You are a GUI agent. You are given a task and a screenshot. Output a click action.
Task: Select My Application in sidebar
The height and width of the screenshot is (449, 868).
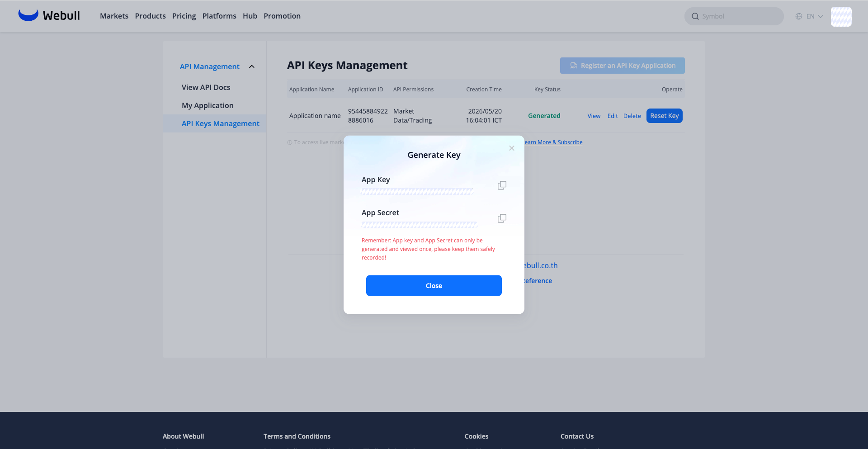click(x=208, y=105)
